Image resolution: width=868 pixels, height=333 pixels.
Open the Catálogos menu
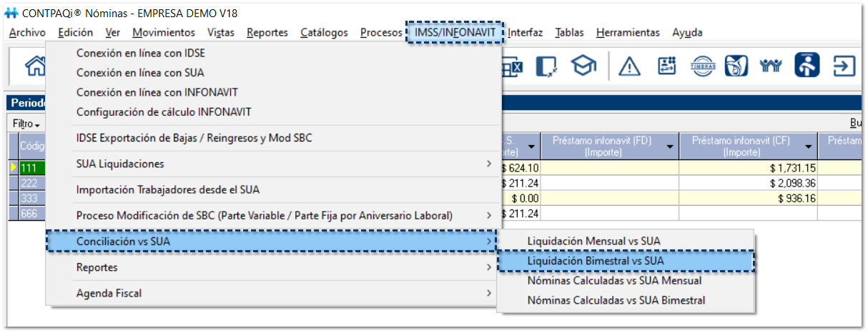coord(325,32)
